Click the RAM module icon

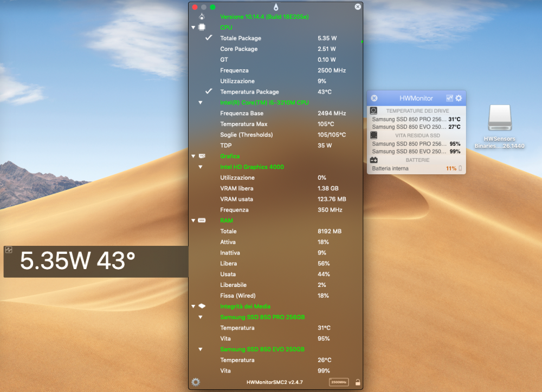tap(202, 220)
